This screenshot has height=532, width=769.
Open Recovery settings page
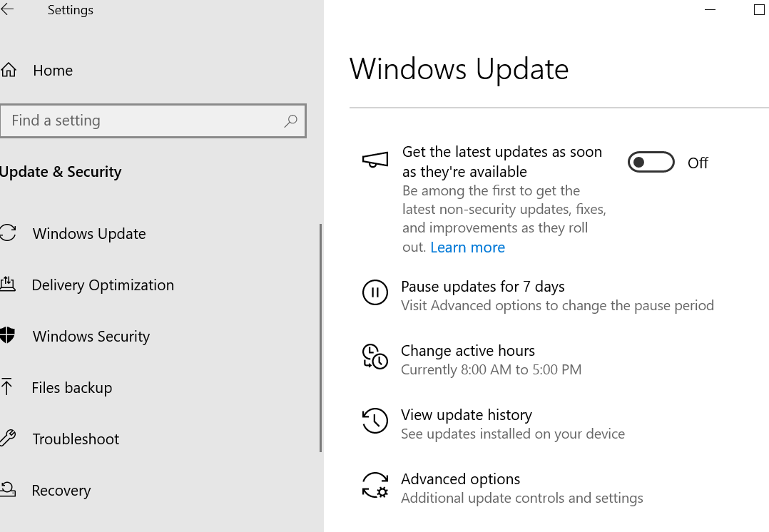tap(61, 491)
